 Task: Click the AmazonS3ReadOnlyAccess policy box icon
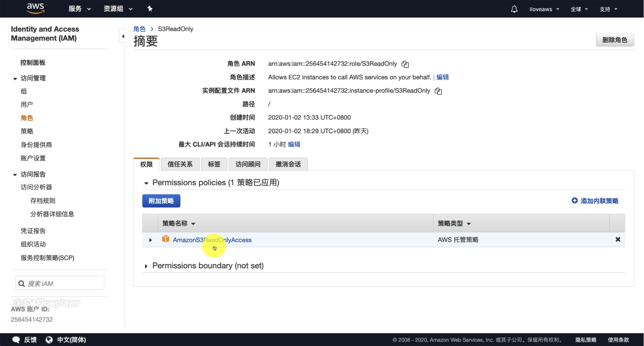pyautogui.click(x=165, y=239)
